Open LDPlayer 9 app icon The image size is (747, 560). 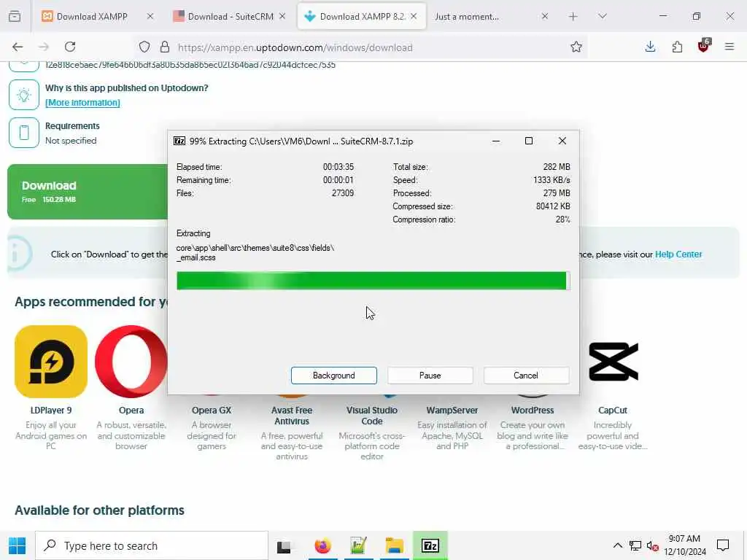51,362
